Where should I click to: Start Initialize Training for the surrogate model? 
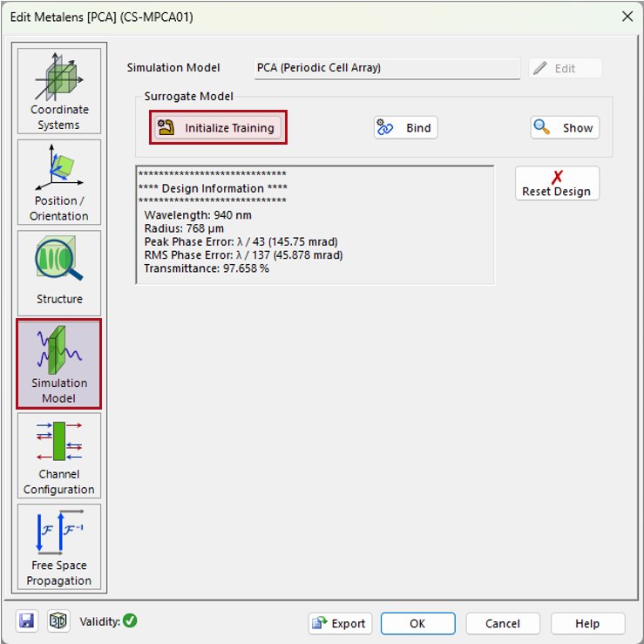pyautogui.click(x=218, y=128)
